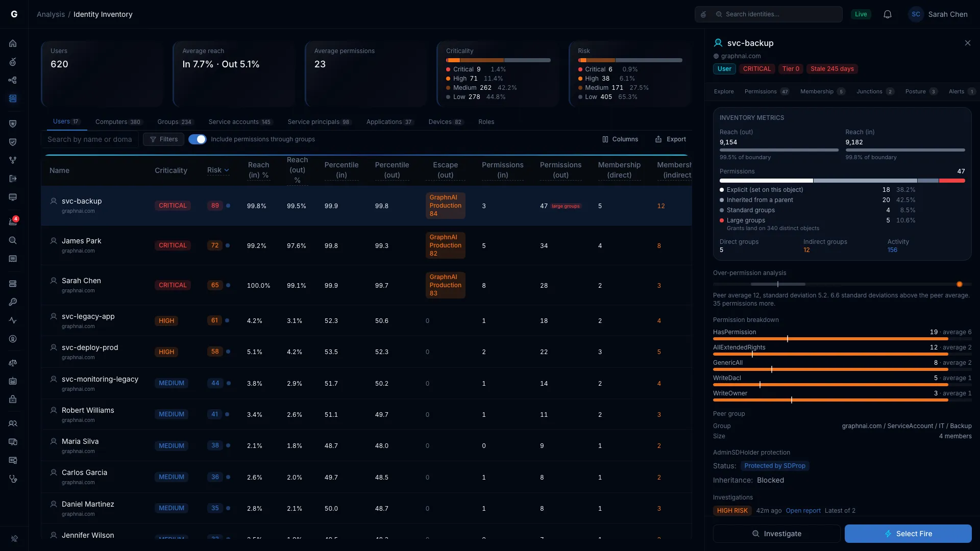The height and width of the screenshot is (551, 980).
Task: Open the notifications bell in the top bar
Action: (x=888, y=14)
